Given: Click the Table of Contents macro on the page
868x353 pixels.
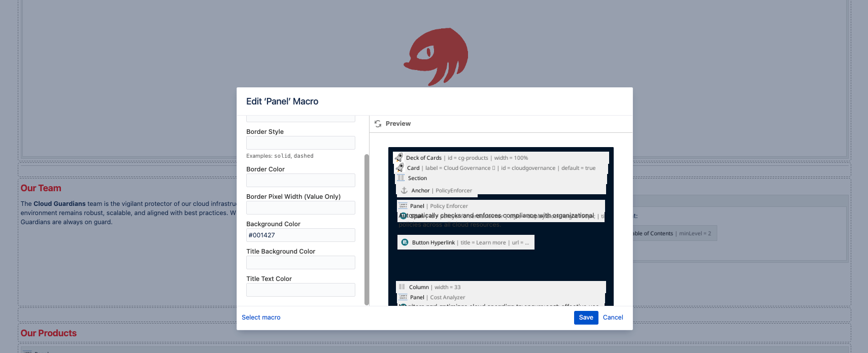Looking at the screenshot, I should (674, 233).
